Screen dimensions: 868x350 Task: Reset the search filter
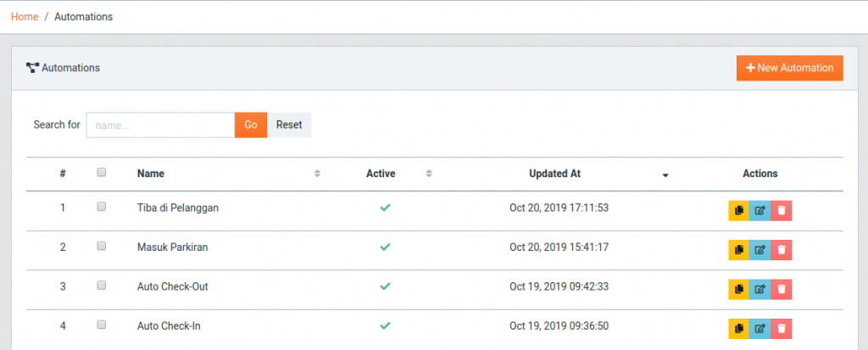(x=289, y=125)
